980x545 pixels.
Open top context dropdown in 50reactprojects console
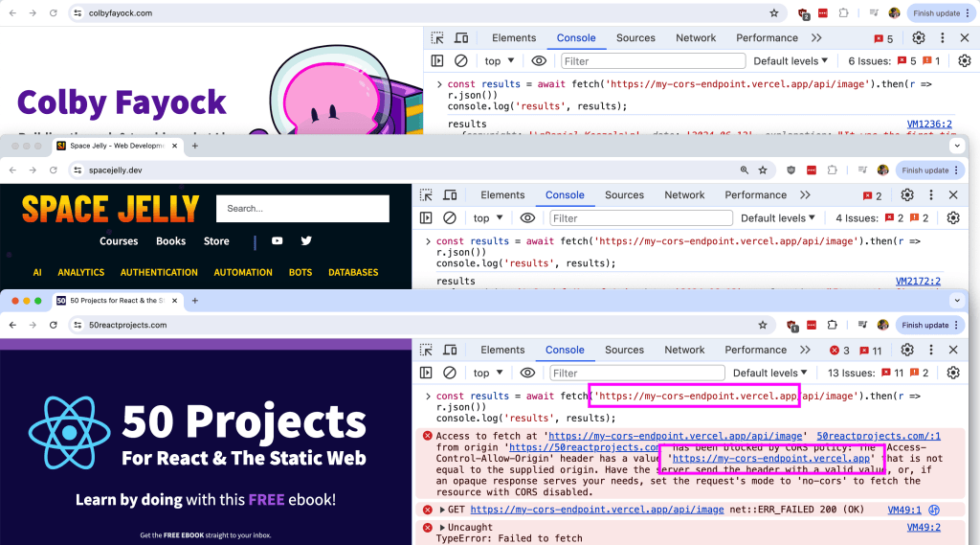click(488, 373)
